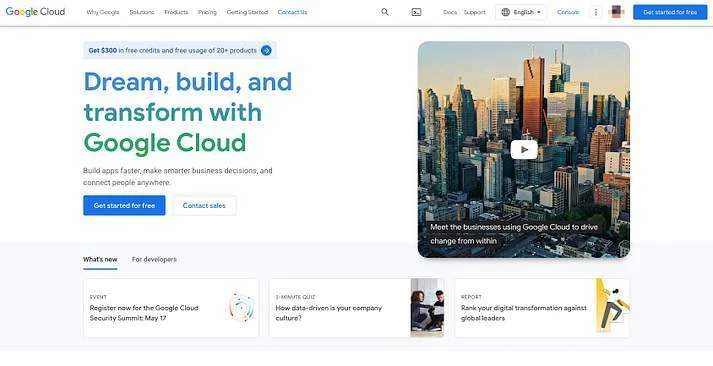Open the Pricing menu item
This screenshot has height=366, width=713.
click(x=207, y=12)
